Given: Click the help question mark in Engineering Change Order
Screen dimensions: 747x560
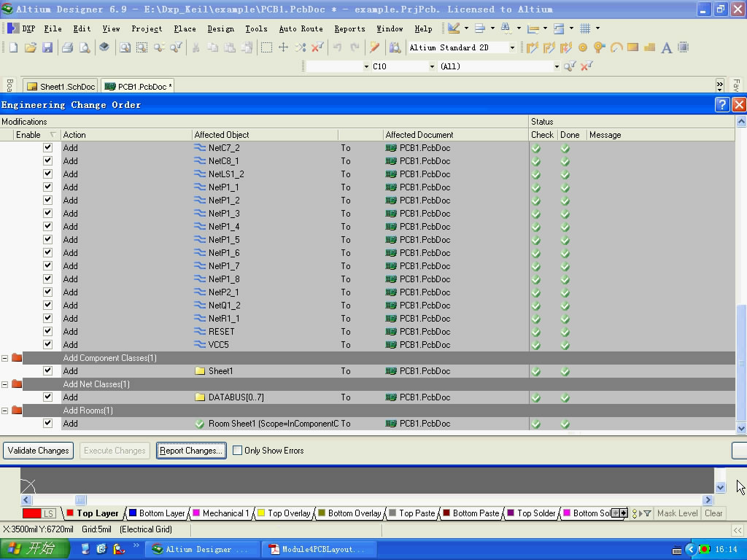Looking at the screenshot, I should coord(722,104).
